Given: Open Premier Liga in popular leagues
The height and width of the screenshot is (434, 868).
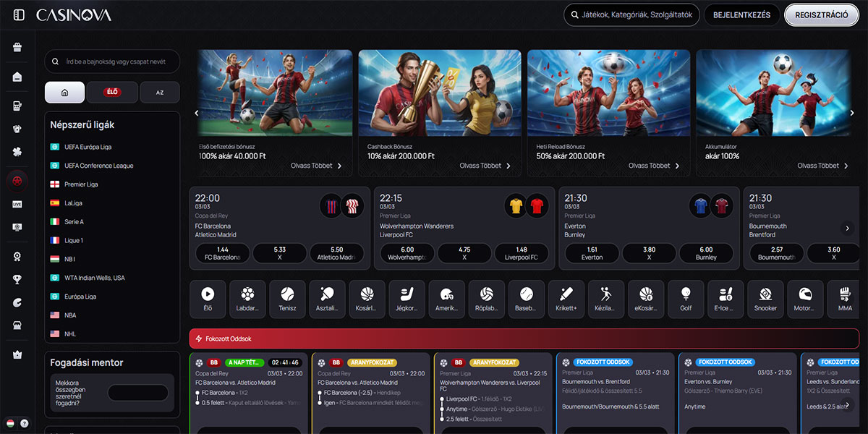Looking at the screenshot, I should click(x=81, y=184).
